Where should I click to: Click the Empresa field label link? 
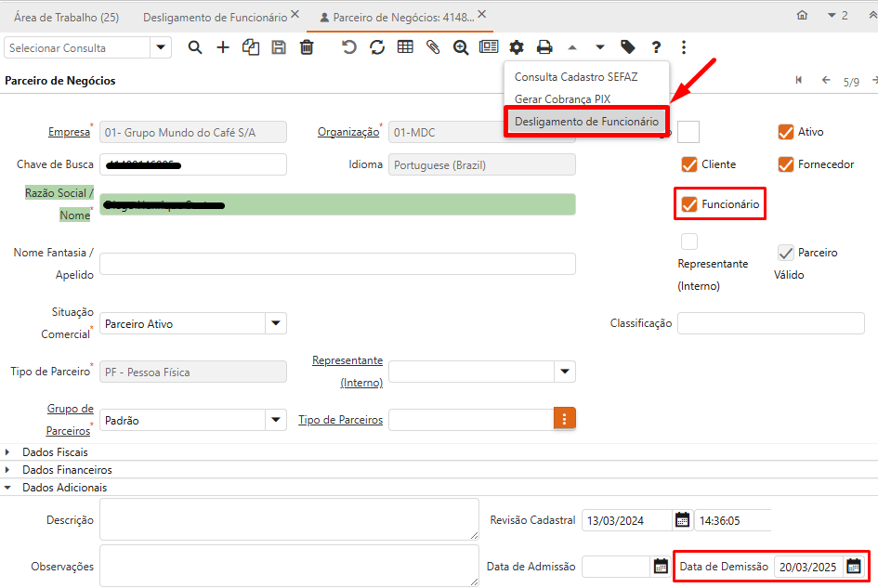click(x=69, y=132)
